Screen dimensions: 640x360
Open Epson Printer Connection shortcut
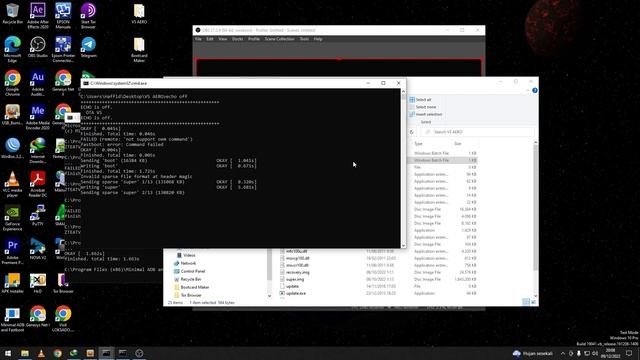coord(63,49)
